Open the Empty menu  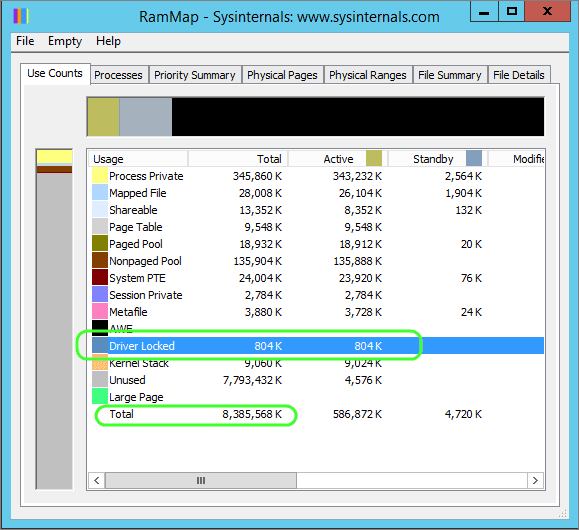tap(65, 41)
